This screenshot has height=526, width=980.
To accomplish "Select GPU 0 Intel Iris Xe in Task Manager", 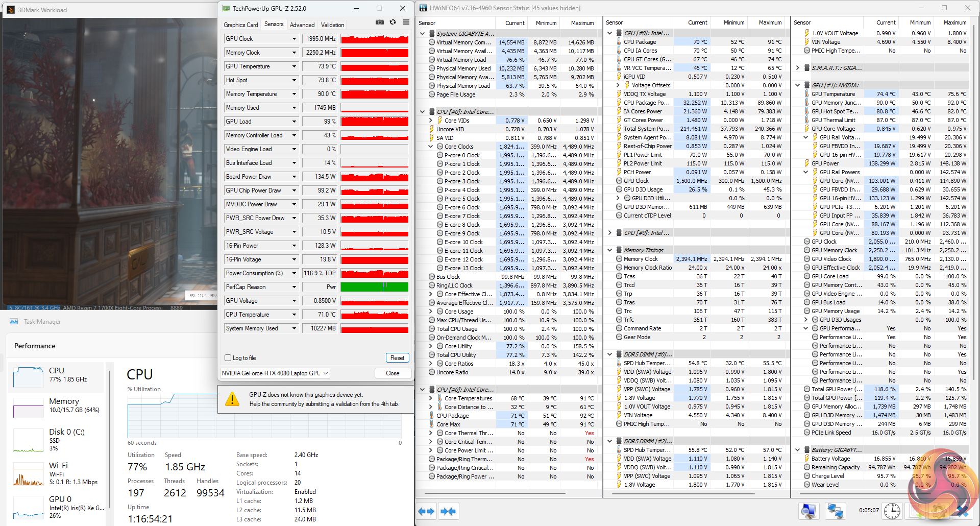I will 57,507.
